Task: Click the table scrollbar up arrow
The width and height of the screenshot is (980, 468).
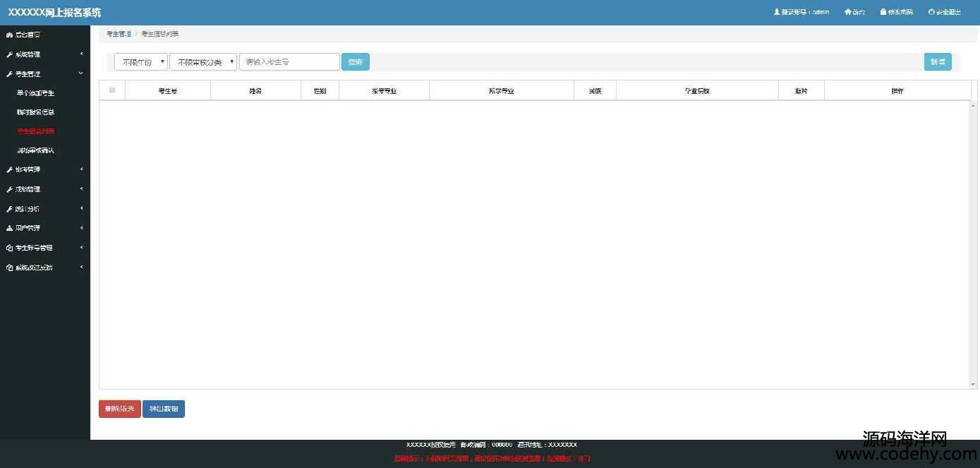Action: pos(974,106)
